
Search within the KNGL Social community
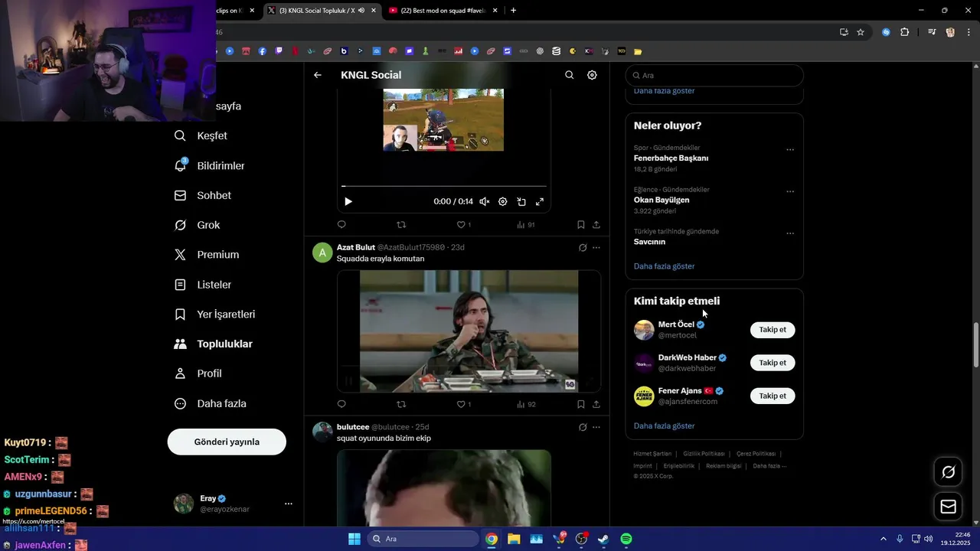point(569,75)
